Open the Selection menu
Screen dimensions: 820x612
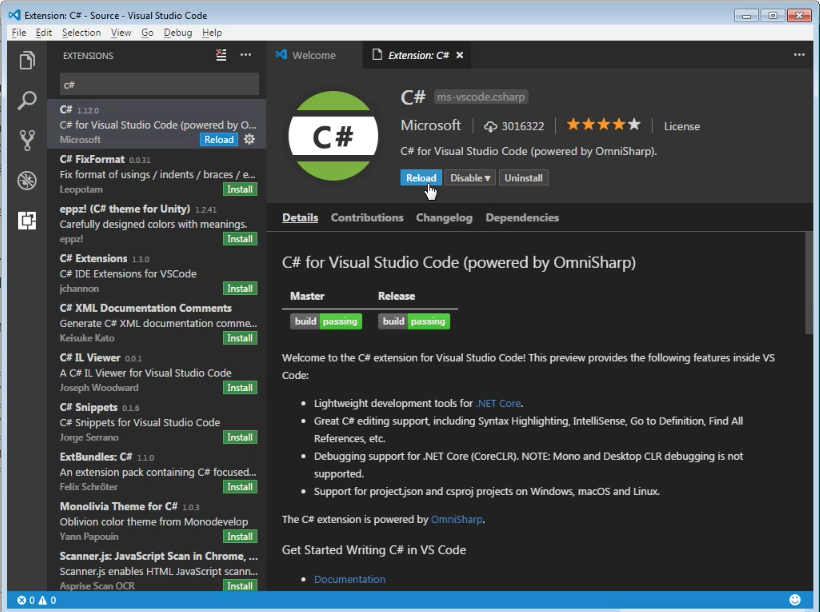[81, 32]
